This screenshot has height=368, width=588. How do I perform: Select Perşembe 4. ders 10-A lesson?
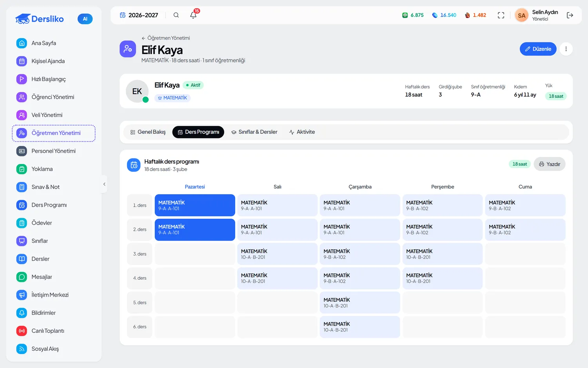tap(443, 278)
